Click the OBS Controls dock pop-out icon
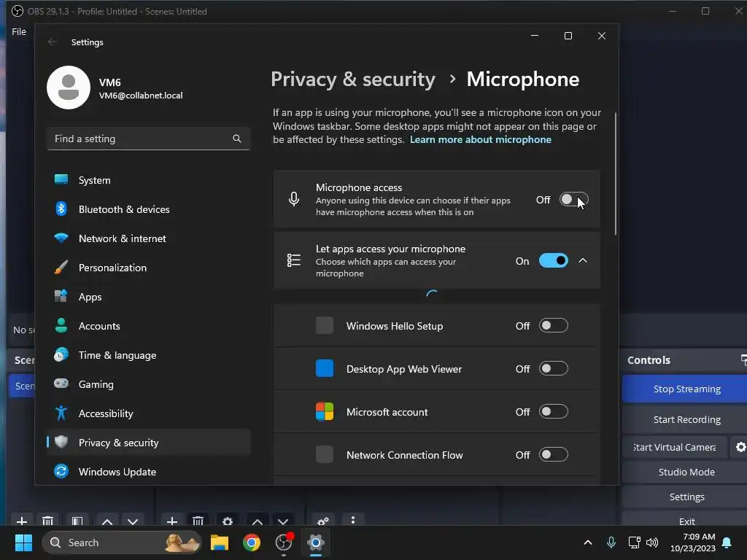The width and height of the screenshot is (747, 560). coord(743,360)
